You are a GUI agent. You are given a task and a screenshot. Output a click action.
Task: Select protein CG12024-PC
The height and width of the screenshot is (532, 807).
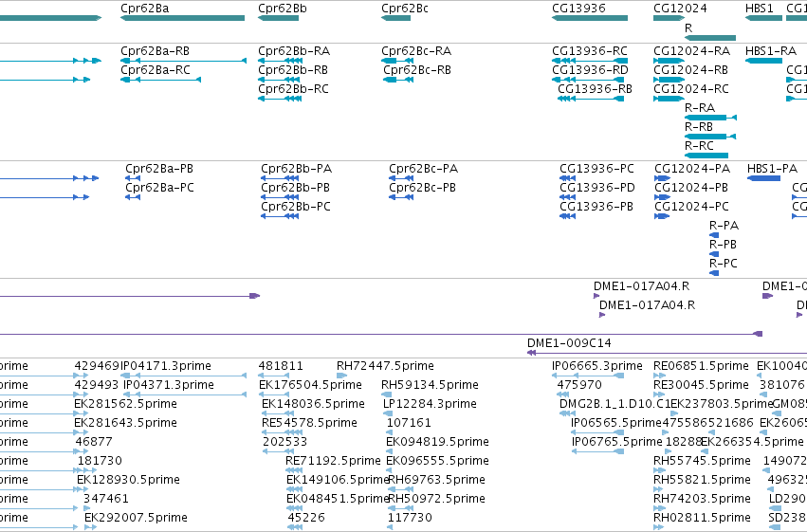[x=662, y=216]
